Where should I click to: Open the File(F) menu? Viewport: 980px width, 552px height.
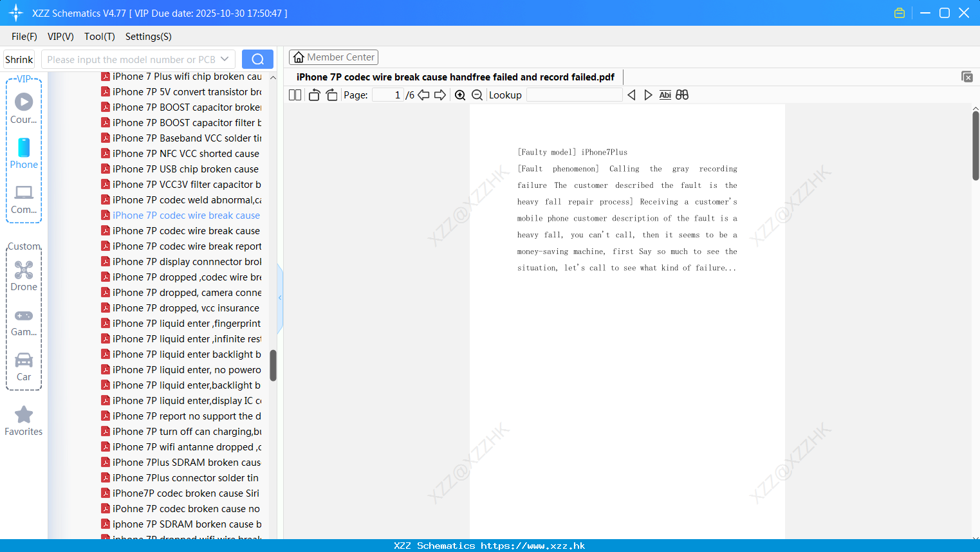[x=24, y=37]
